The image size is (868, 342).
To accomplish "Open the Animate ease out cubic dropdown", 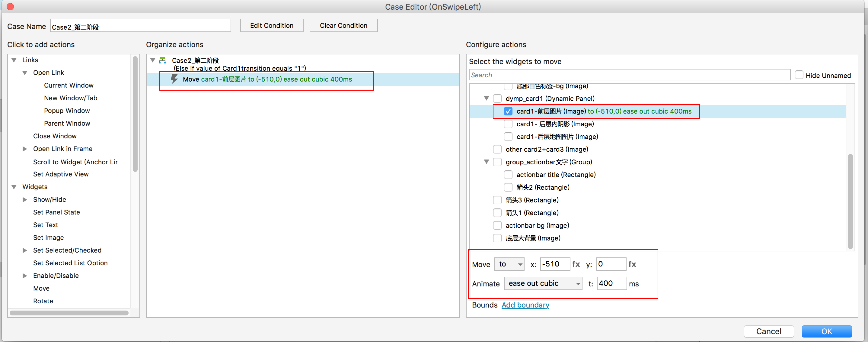I will coord(543,283).
